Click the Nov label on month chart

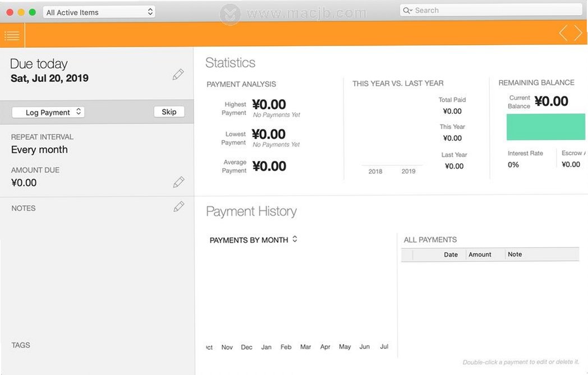(x=227, y=348)
